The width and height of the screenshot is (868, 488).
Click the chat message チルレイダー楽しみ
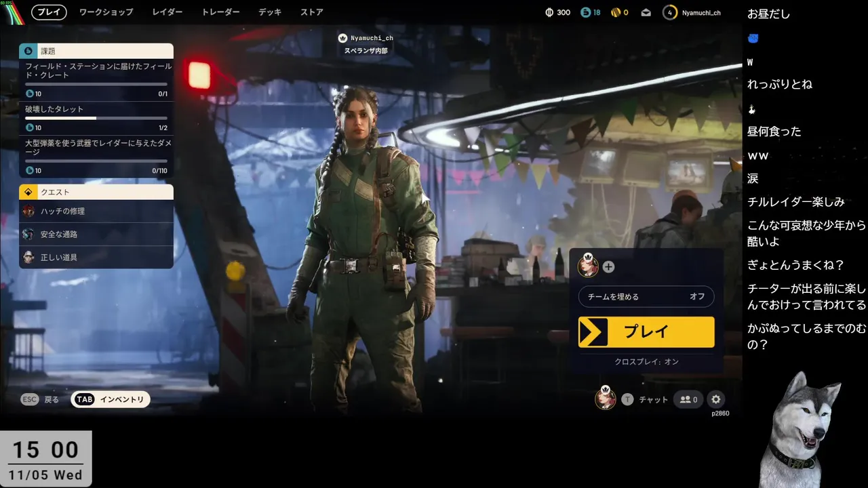(x=796, y=202)
